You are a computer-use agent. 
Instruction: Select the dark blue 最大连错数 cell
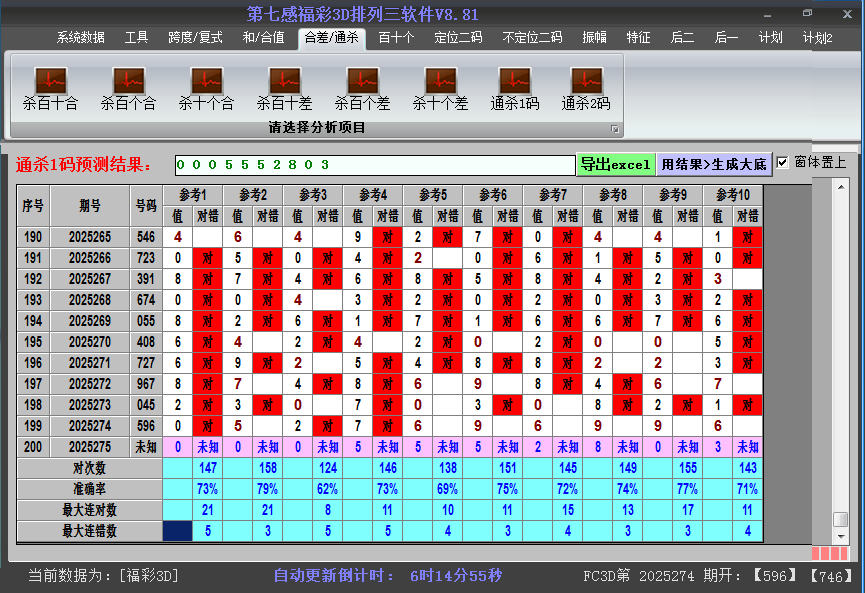(x=178, y=531)
